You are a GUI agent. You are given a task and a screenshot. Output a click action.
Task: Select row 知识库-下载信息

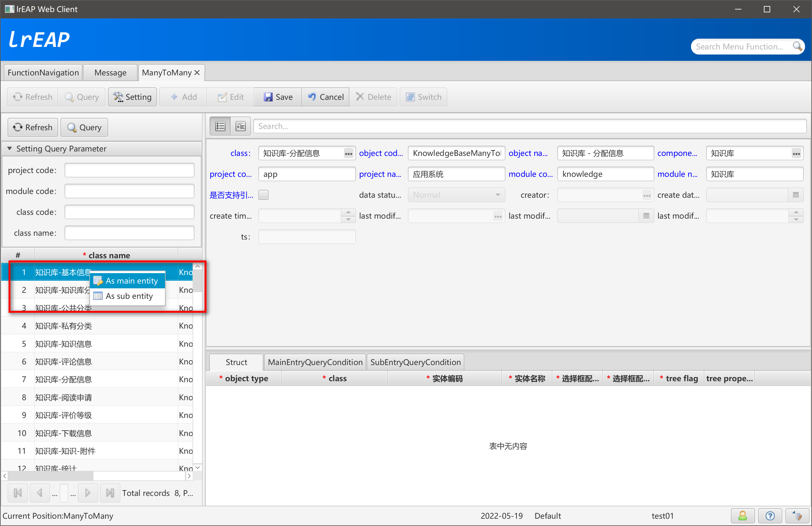(x=97, y=433)
